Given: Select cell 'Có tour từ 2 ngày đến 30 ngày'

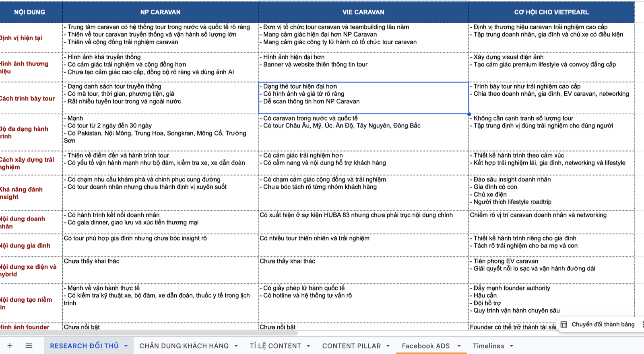Looking at the screenshot, I should (x=160, y=132).
